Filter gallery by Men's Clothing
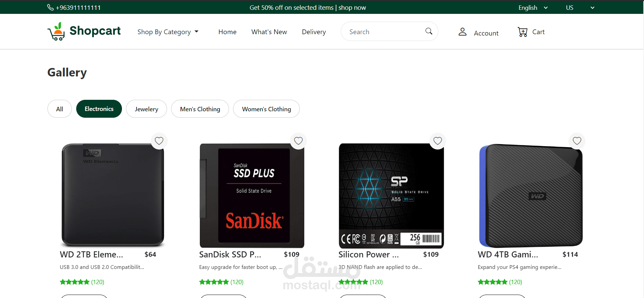 [200, 109]
